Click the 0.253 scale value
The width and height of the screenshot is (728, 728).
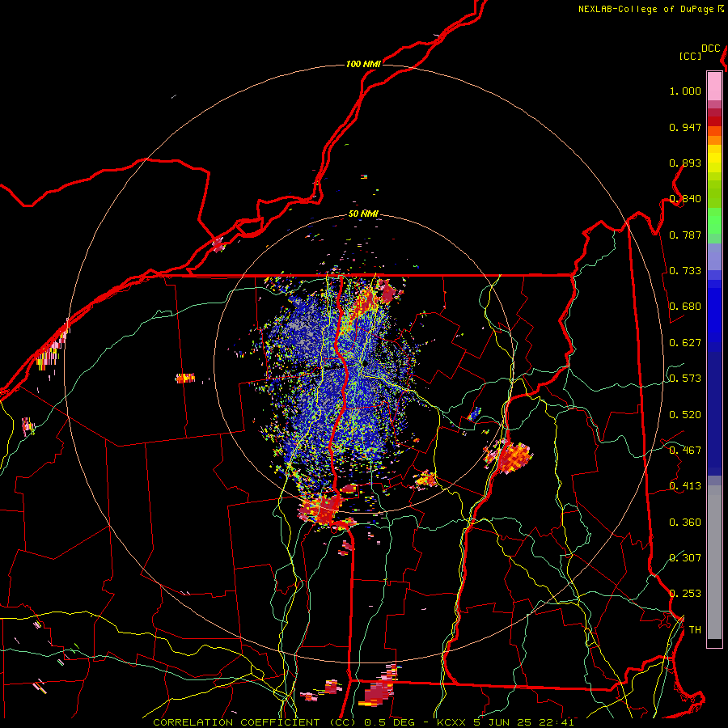pyautogui.click(x=685, y=594)
